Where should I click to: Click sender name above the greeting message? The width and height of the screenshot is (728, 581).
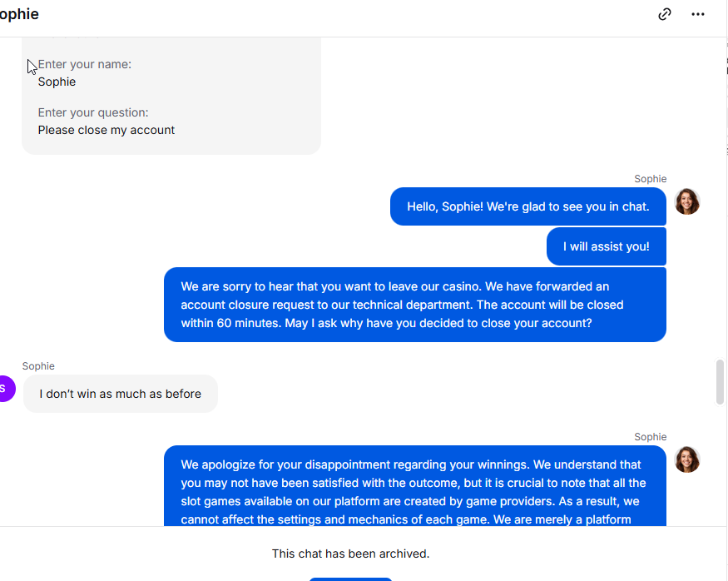click(x=650, y=179)
